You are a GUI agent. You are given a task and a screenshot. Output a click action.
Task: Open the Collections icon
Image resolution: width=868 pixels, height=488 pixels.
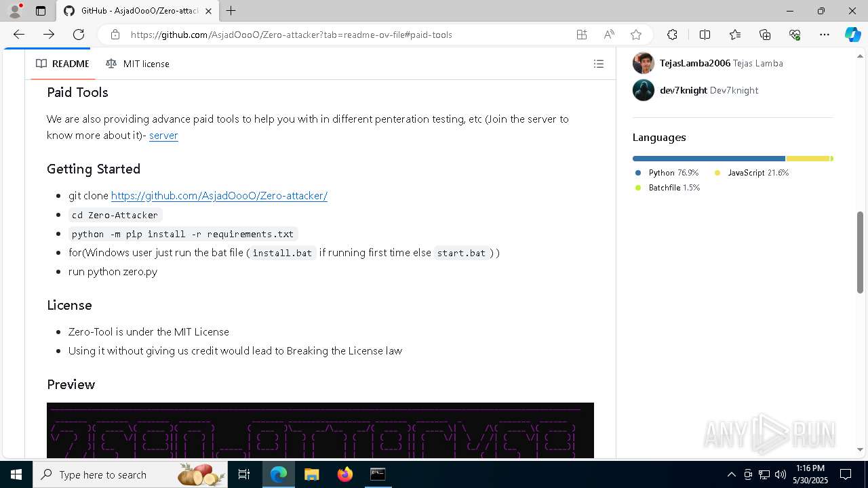pos(765,35)
